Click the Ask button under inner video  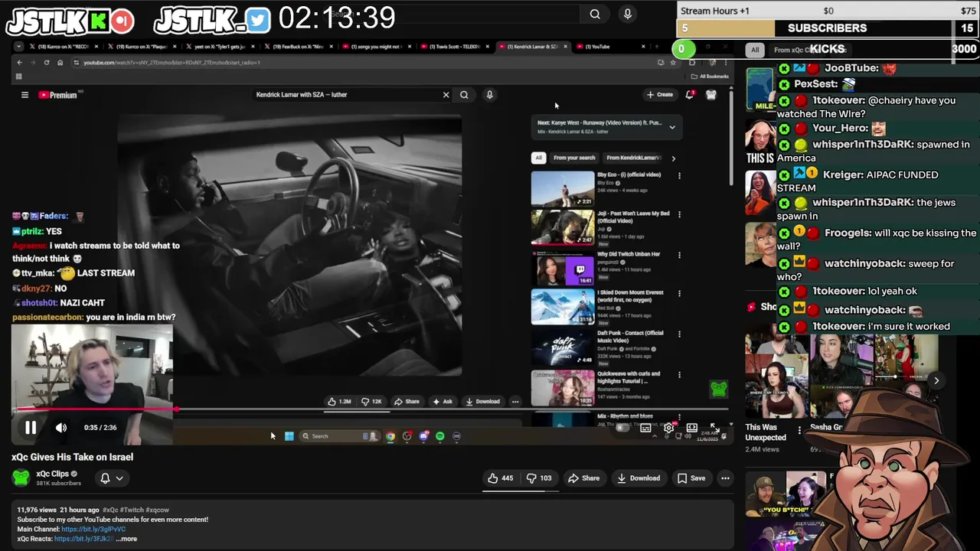pos(443,402)
